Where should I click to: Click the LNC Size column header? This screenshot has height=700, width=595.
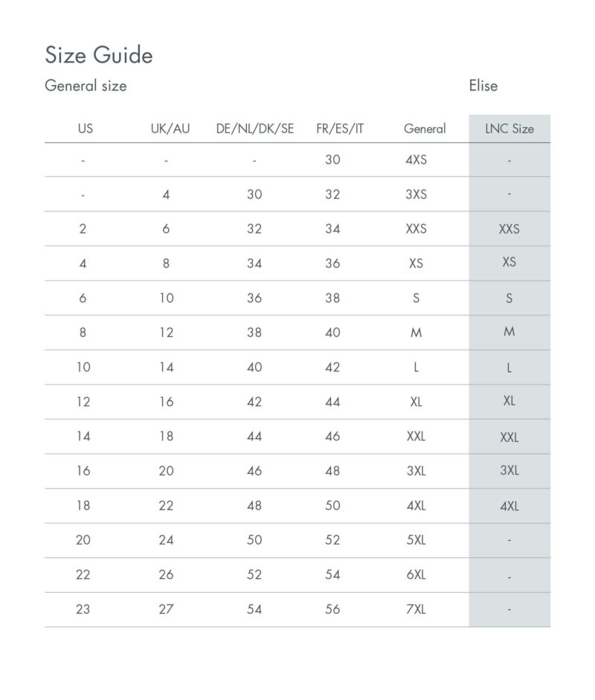coord(509,129)
